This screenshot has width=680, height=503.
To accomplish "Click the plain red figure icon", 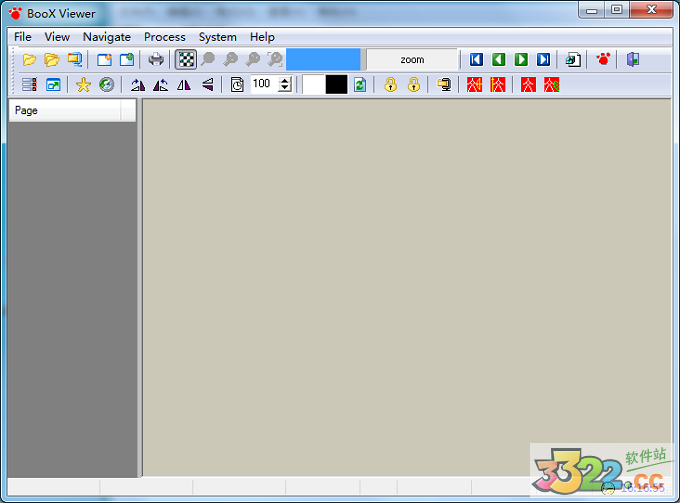I will (528, 85).
